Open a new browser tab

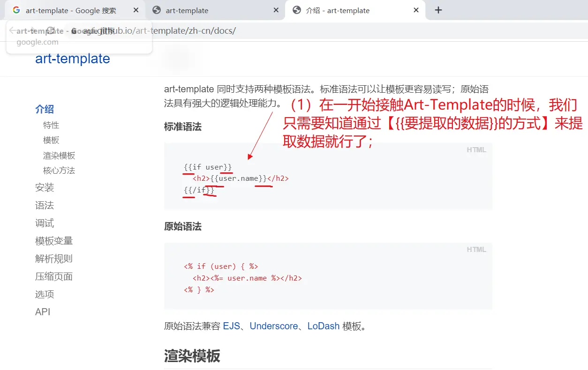click(438, 10)
